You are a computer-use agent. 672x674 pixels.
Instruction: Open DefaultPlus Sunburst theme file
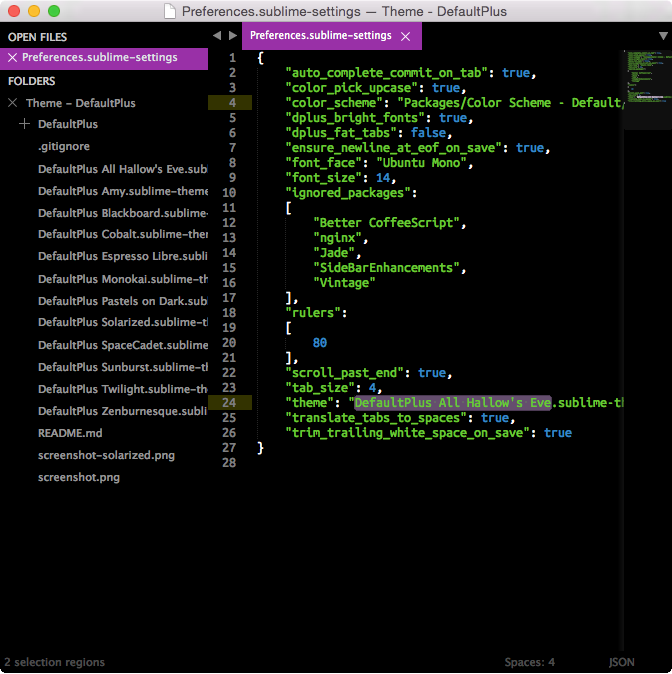(123, 367)
